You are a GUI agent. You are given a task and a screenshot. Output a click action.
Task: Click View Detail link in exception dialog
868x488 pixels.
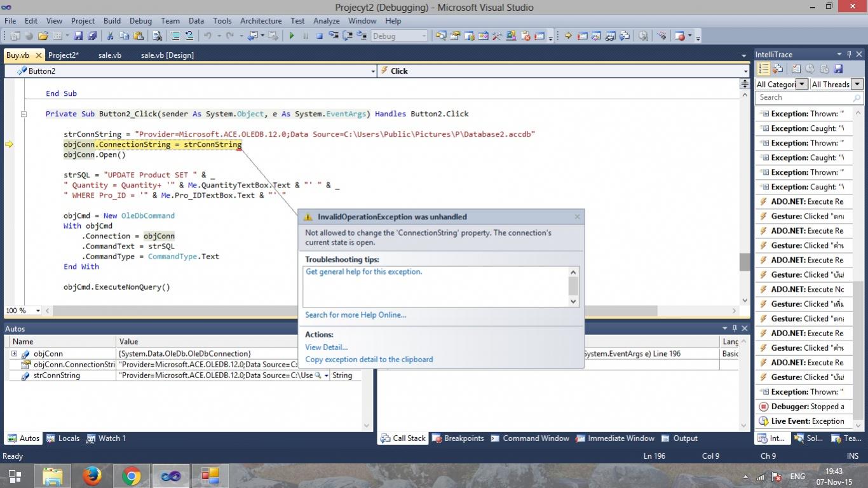pyautogui.click(x=326, y=347)
